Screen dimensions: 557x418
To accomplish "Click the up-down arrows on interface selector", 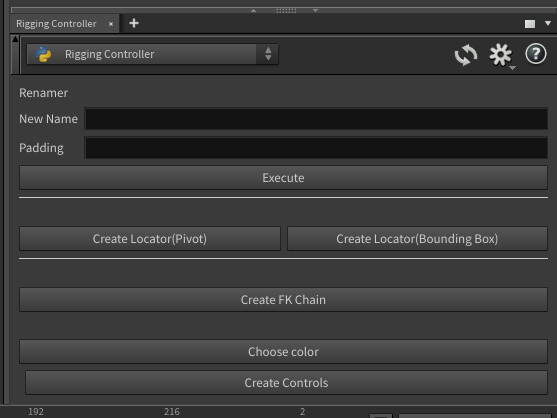I will [x=268, y=54].
